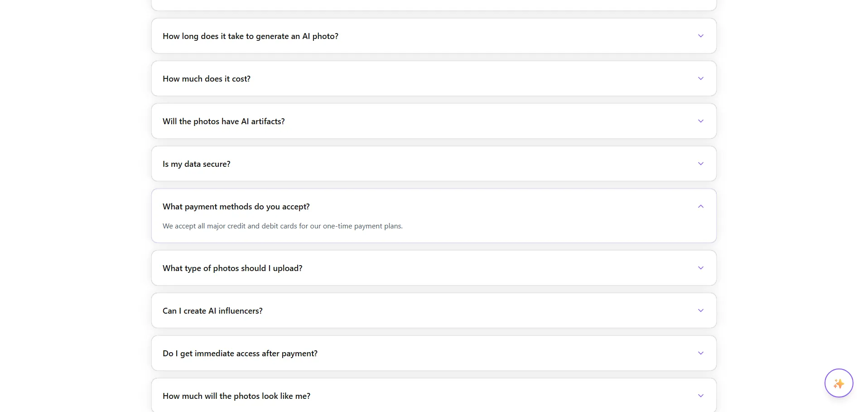Click chevron beside "How much will the photos look like me?"
This screenshot has width=868, height=412.
[x=700, y=396]
